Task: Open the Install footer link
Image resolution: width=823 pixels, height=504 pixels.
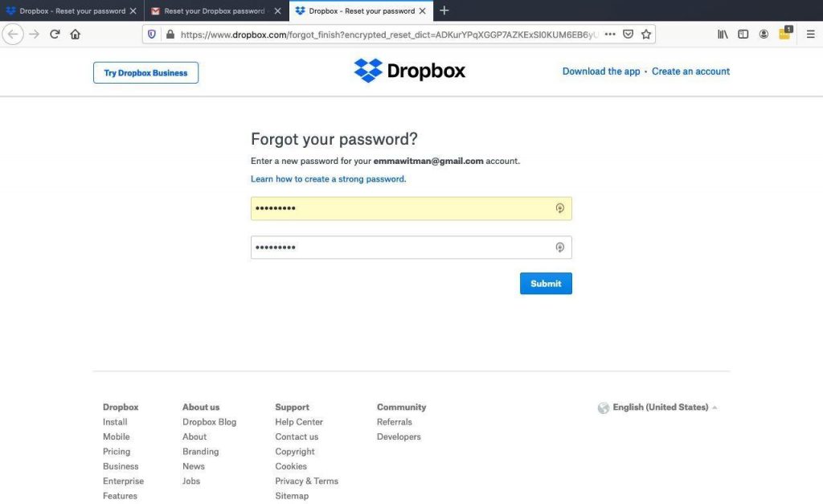Action: tap(115, 421)
